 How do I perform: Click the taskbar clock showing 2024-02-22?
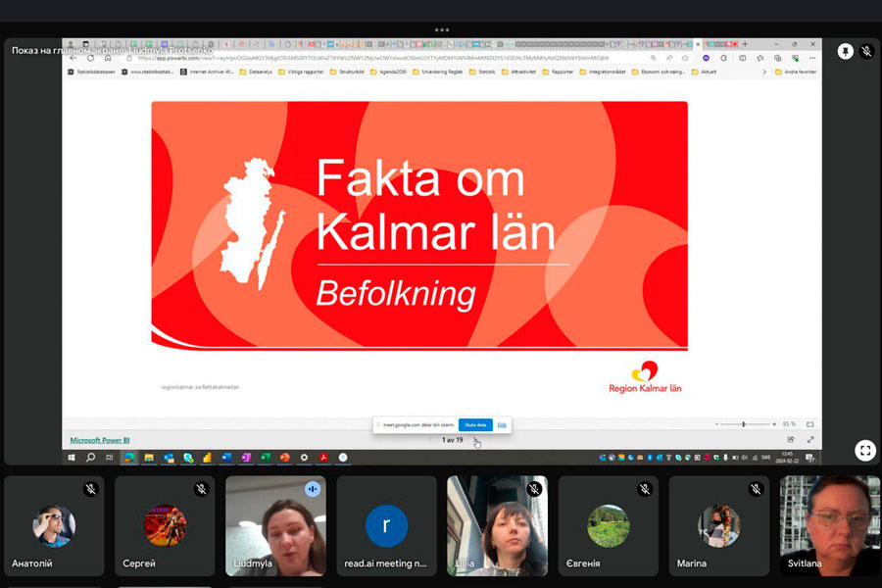click(787, 458)
